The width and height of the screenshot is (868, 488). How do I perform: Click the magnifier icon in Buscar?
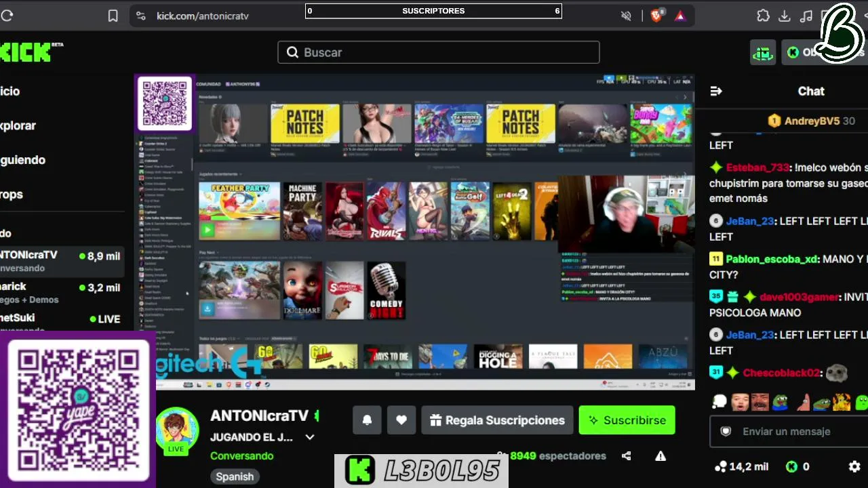292,52
